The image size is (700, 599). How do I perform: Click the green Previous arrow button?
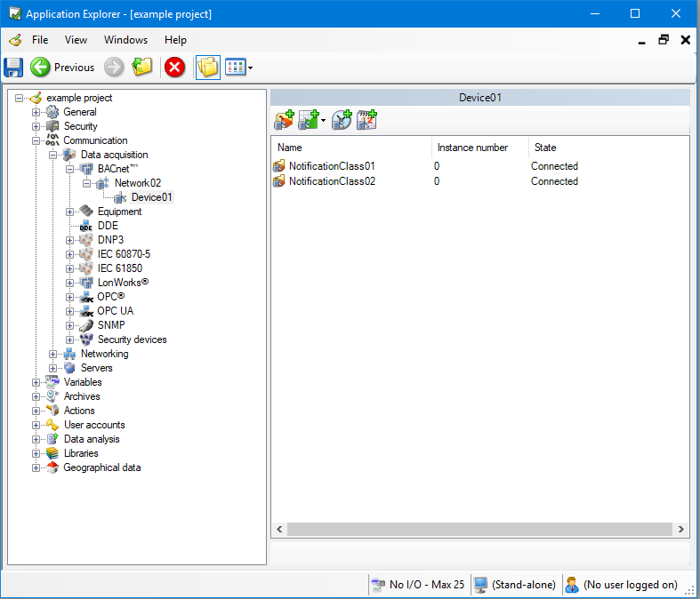(40, 68)
